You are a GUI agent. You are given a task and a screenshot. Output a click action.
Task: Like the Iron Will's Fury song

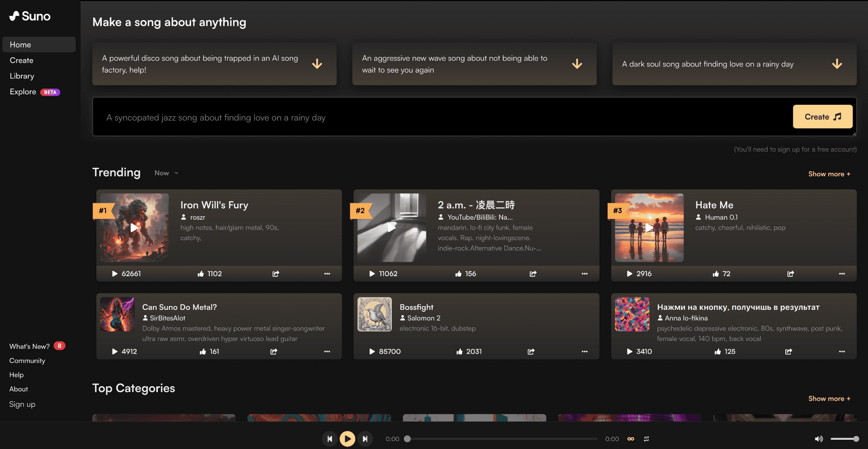point(210,274)
